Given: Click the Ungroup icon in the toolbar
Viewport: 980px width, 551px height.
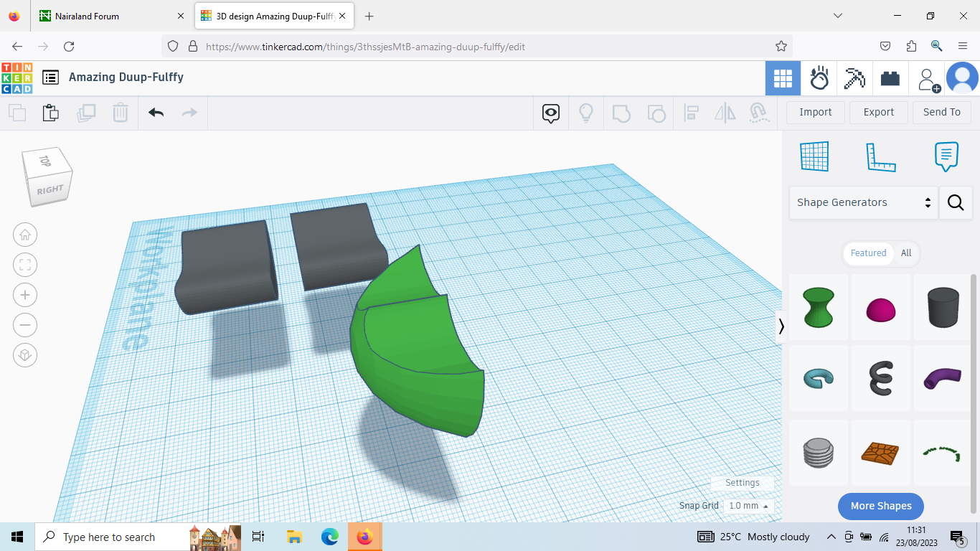Looking at the screenshot, I should click(656, 113).
